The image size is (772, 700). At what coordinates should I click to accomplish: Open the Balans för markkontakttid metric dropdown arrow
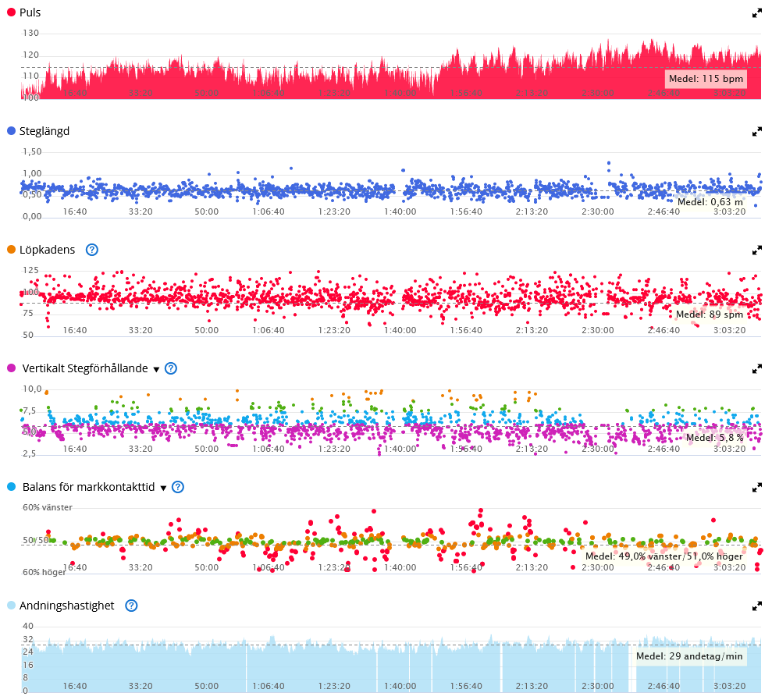point(163,488)
